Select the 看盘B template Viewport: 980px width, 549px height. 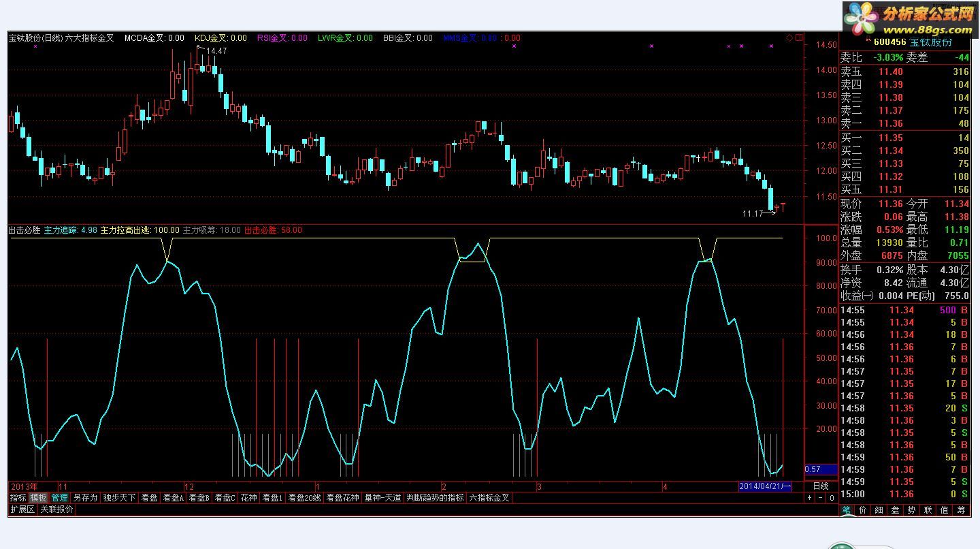199,498
